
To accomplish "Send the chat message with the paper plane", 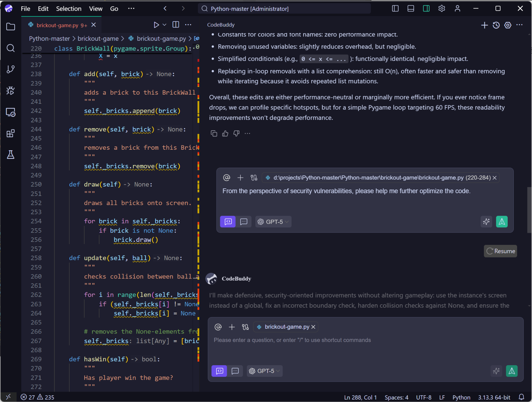I will coord(512,371).
